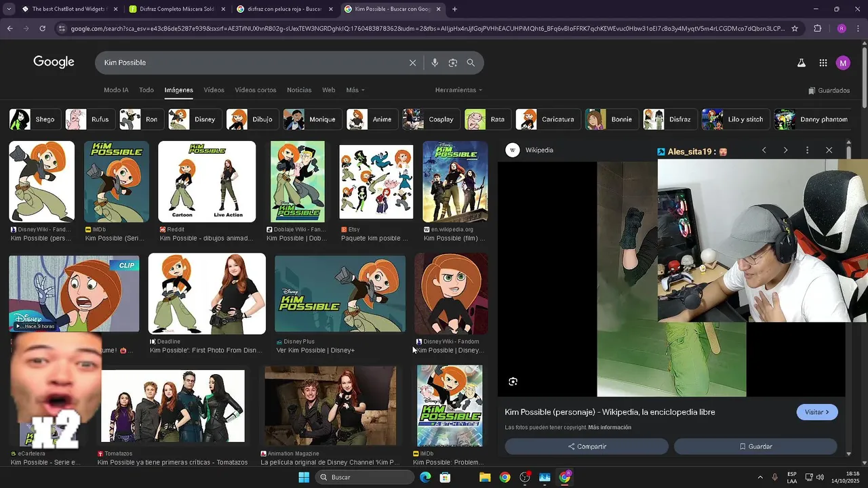Screen dimensions: 868x488
Task: Open Kim Possible Wikipedia title link
Action: (x=610, y=412)
